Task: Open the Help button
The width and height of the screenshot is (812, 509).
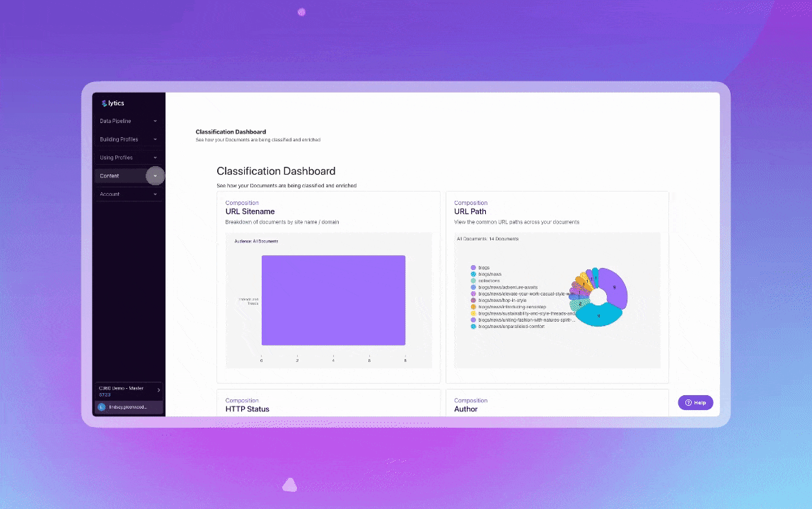Action: click(695, 402)
